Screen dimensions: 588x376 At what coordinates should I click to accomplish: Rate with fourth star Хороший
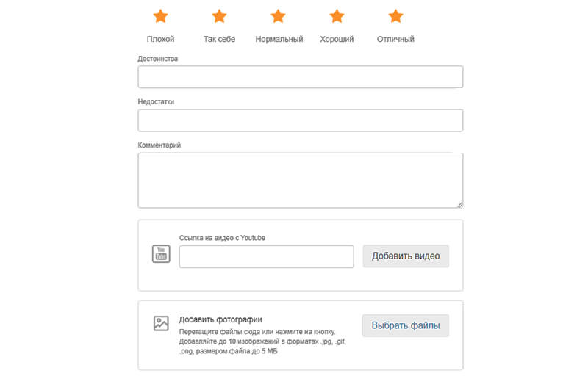click(x=337, y=16)
